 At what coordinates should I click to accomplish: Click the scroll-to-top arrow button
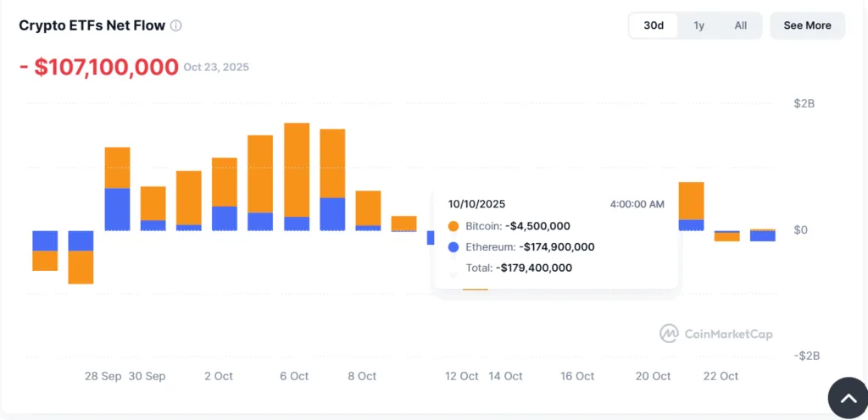point(849,398)
